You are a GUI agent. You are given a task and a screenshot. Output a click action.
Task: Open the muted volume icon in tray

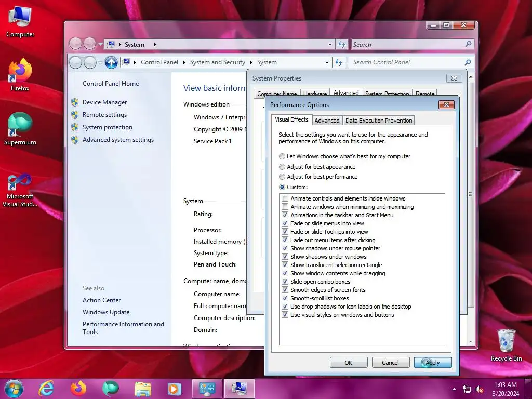tap(480, 389)
